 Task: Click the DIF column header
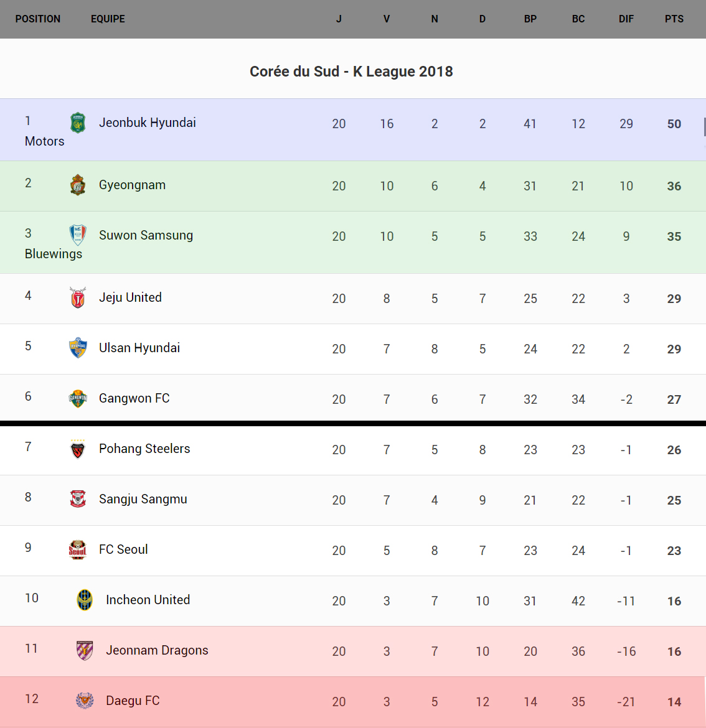(x=626, y=19)
